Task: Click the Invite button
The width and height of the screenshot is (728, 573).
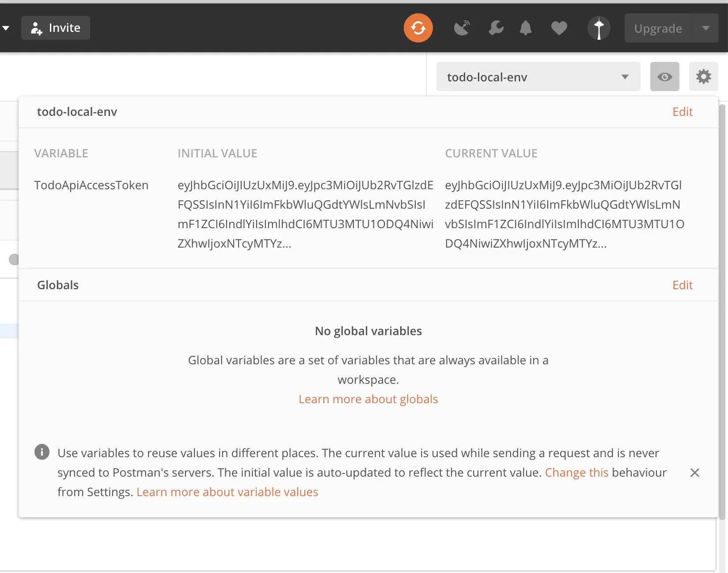Action: (56, 28)
